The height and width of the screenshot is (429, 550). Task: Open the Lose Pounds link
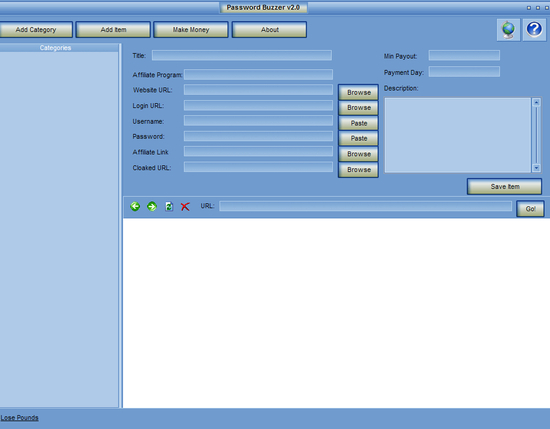click(x=19, y=418)
